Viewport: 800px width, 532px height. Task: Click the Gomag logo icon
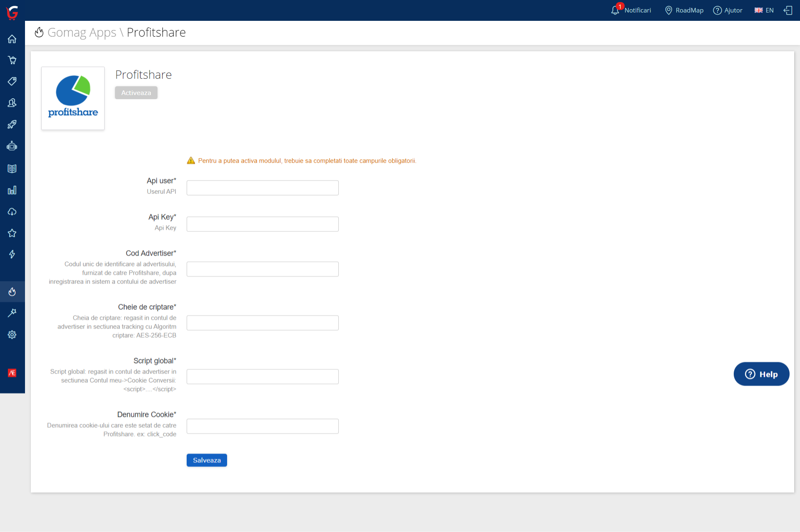coord(12,12)
